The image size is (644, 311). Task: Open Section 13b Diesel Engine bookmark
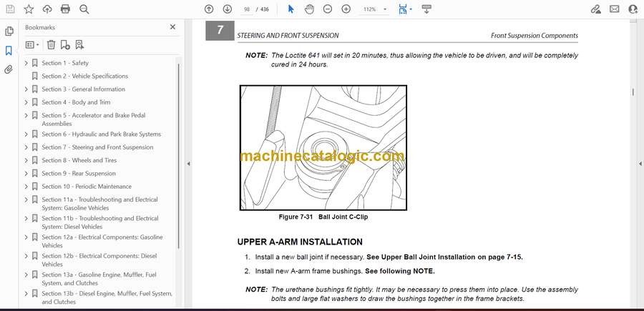click(107, 298)
